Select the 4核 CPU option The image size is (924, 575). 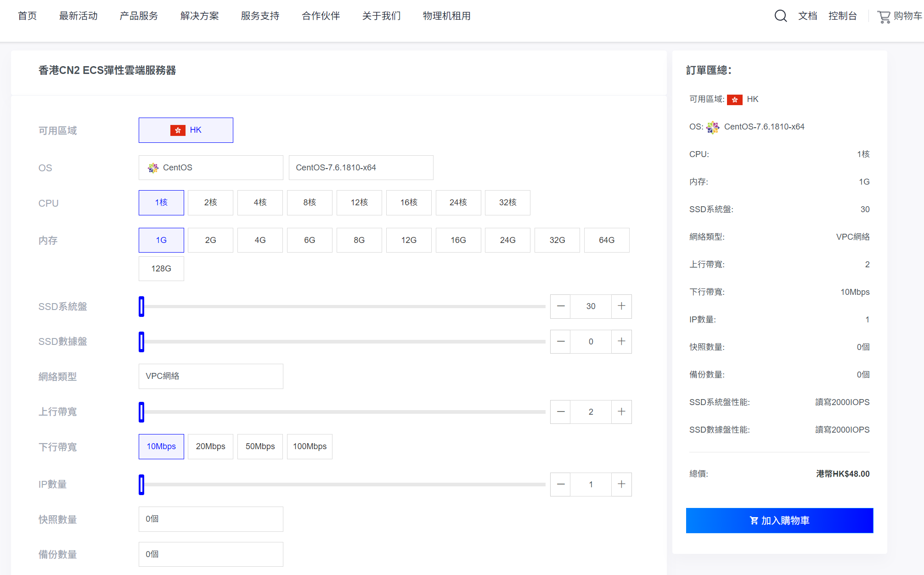260,203
